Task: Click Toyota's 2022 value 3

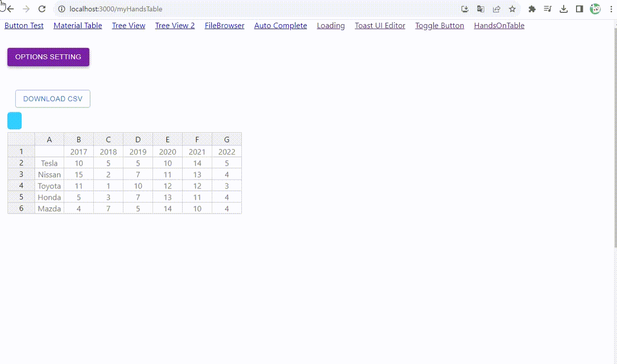Action: click(227, 186)
